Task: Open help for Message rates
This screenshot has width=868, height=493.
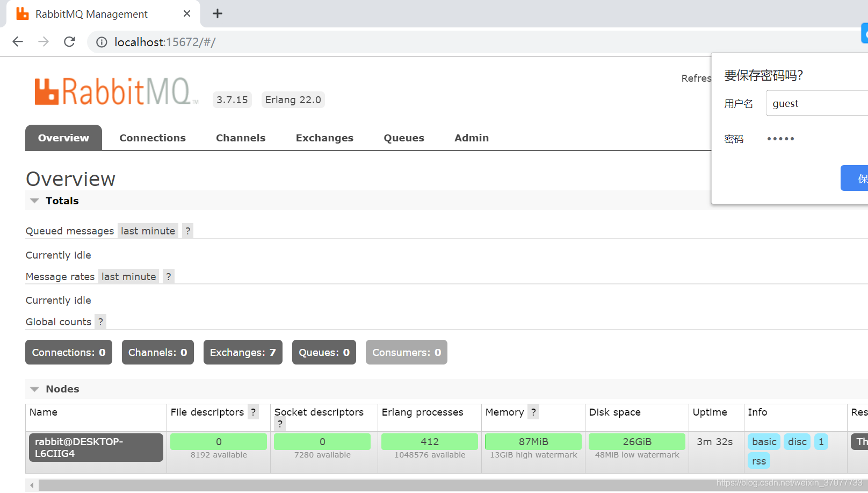Action: click(169, 276)
